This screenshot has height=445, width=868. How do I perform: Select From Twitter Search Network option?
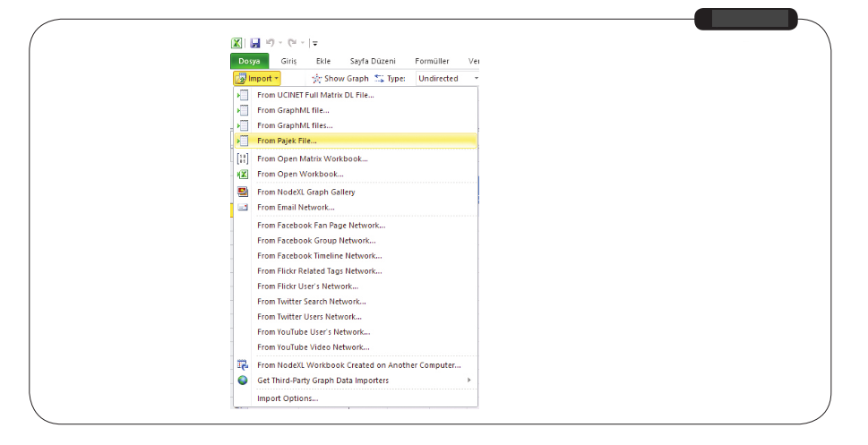point(311,302)
